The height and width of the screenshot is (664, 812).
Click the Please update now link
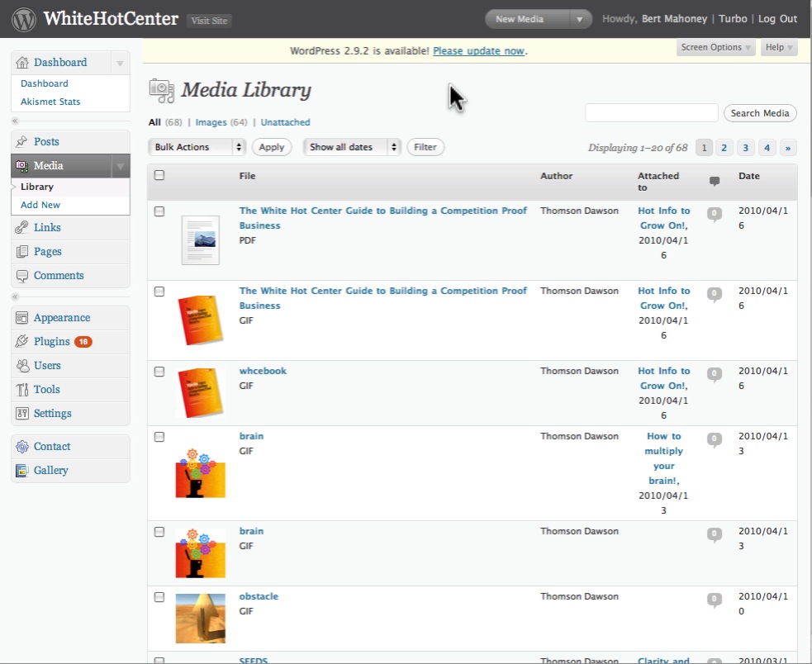pos(479,51)
